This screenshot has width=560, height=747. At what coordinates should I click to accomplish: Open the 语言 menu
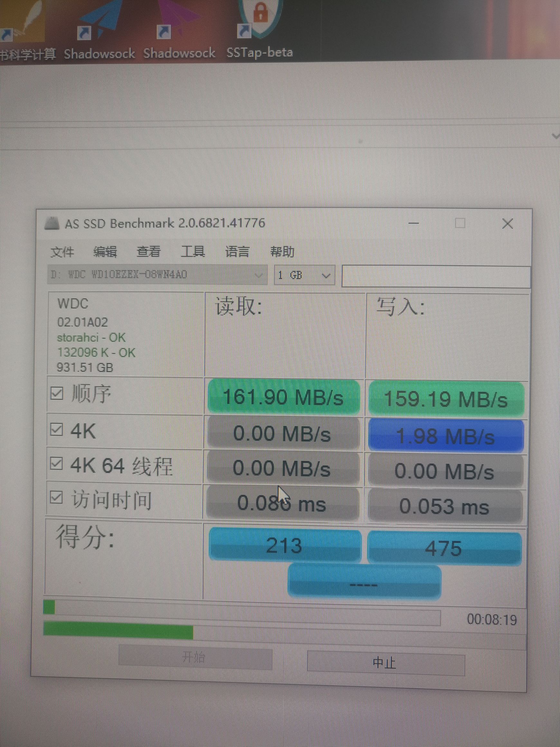(x=237, y=251)
